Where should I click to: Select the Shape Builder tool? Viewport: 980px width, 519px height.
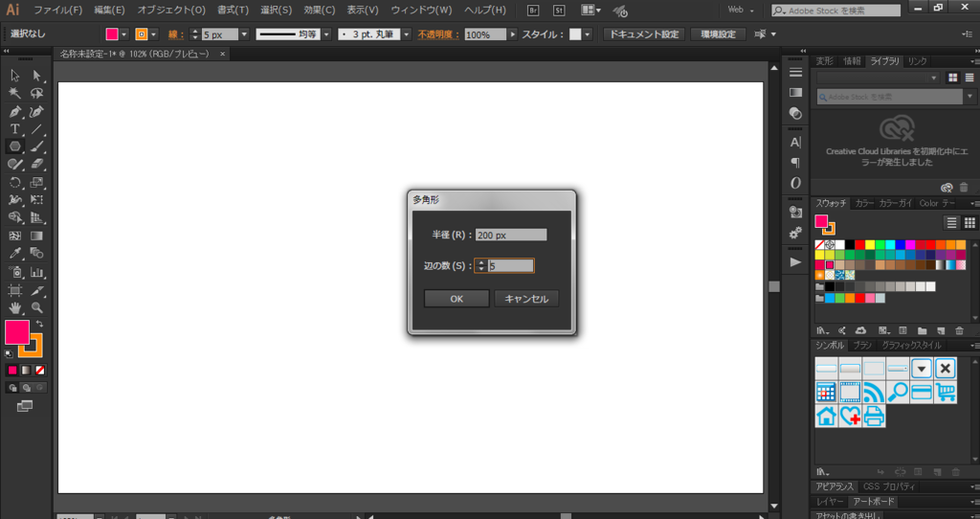click(14, 217)
